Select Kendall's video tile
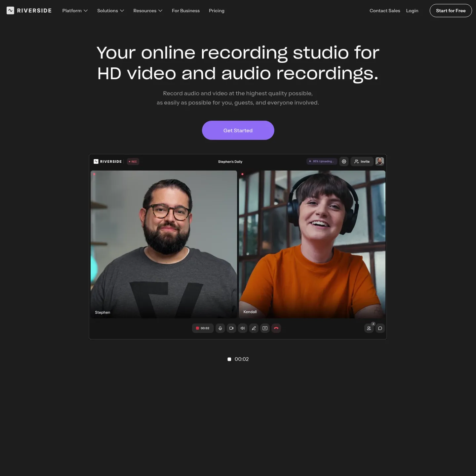 tap(312, 244)
